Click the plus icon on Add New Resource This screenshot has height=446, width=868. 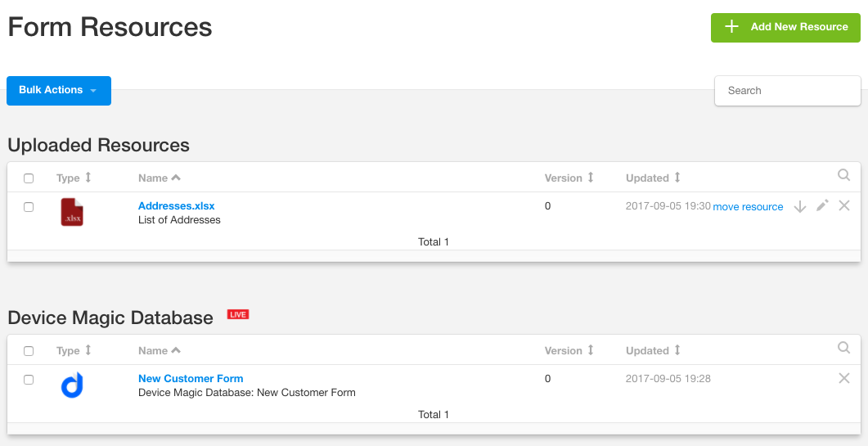coord(732,26)
